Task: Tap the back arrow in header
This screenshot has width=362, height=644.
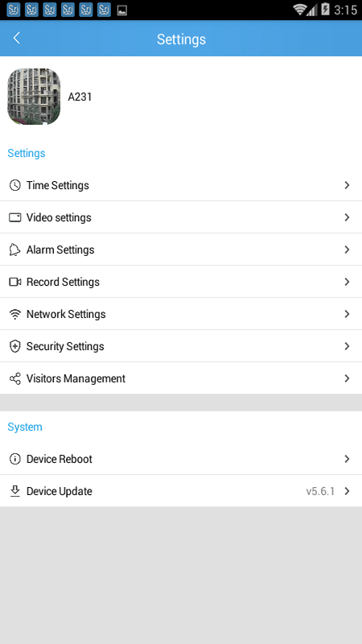Action: pos(16,39)
